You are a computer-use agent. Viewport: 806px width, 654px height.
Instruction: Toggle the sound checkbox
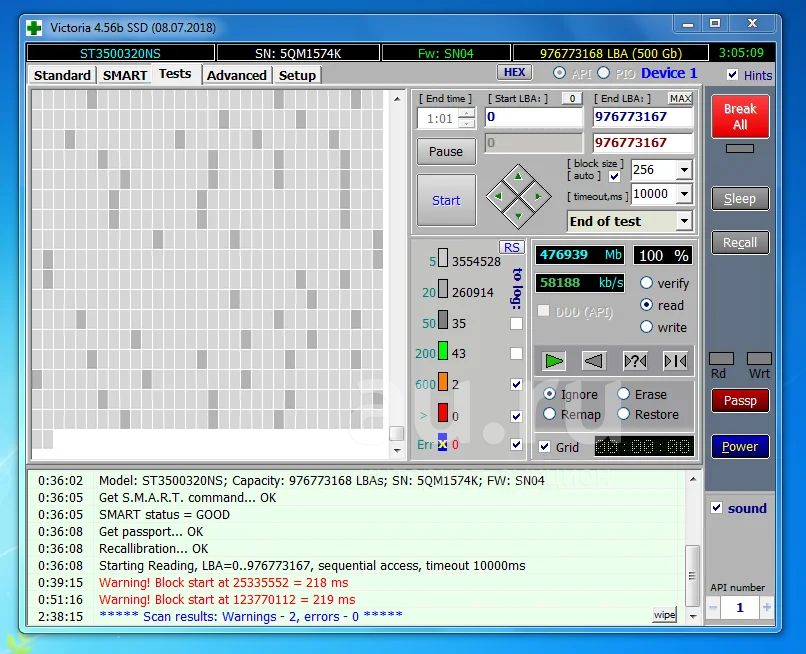[x=717, y=507]
